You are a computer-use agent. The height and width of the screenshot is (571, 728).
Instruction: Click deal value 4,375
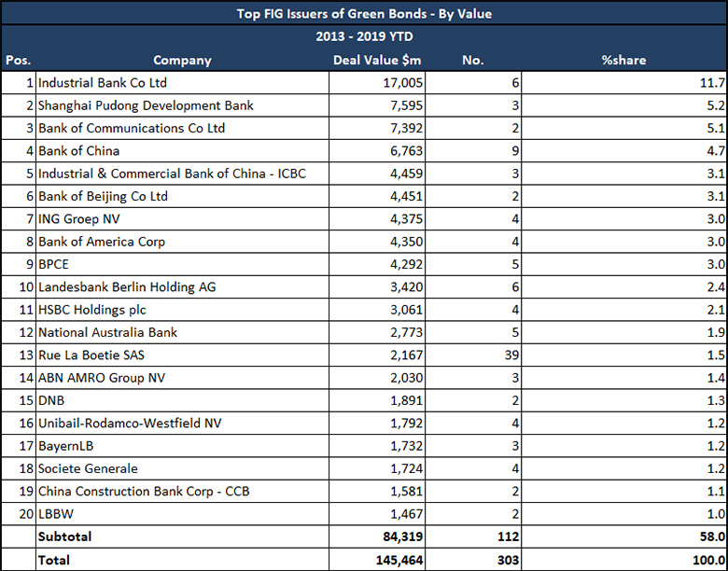[377, 219]
